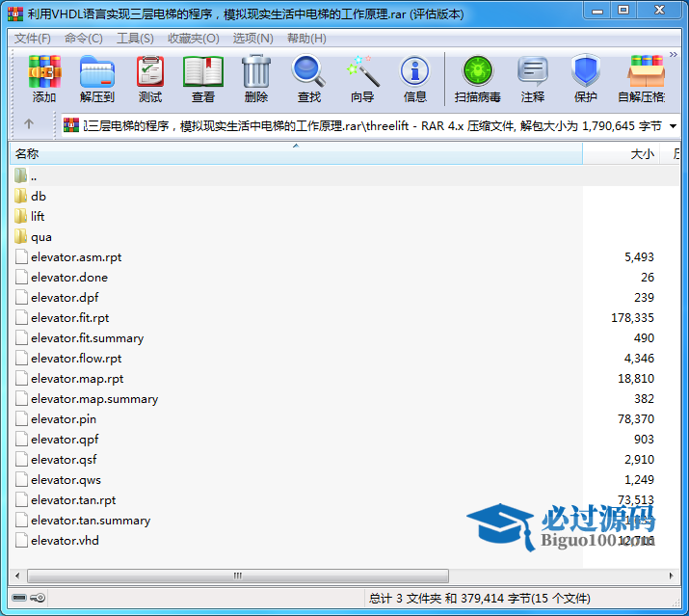Screen dimensions: 689x616
Task: Select the lift folder icon
Action: click(x=20, y=216)
